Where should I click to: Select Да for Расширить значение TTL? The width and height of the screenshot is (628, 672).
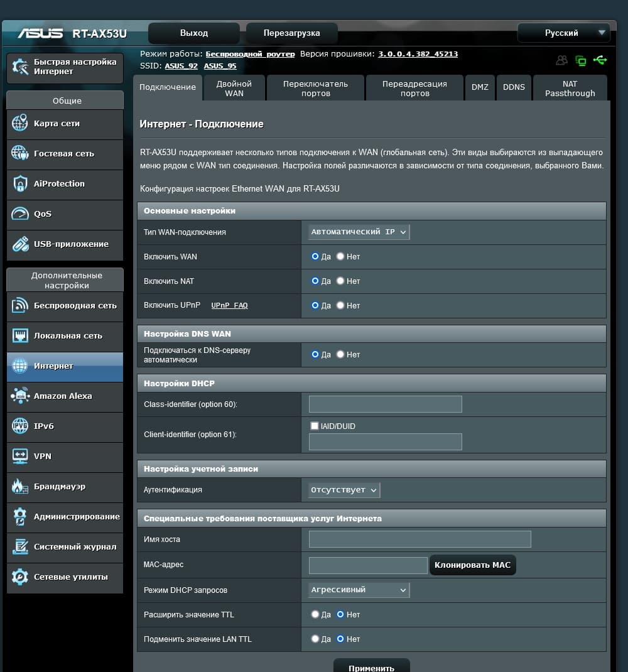pos(315,614)
